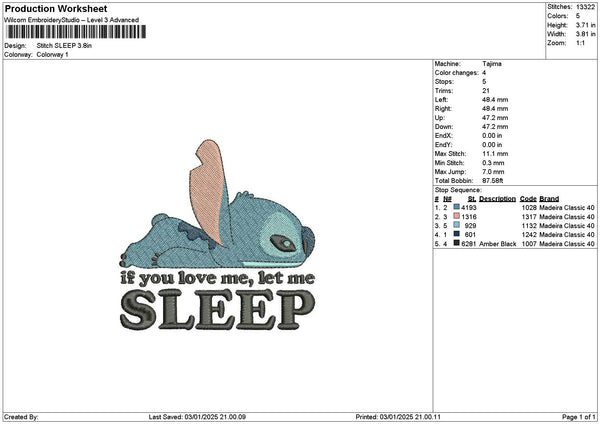Image resolution: width=600 pixels, height=424 pixels.
Task: Click the 'Amber Black' description
Action: [x=497, y=244]
